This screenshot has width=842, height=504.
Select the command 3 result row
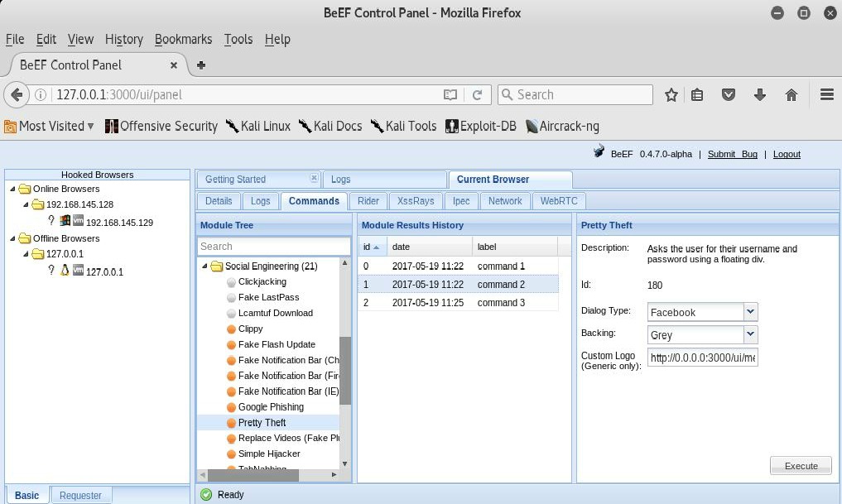[458, 303]
